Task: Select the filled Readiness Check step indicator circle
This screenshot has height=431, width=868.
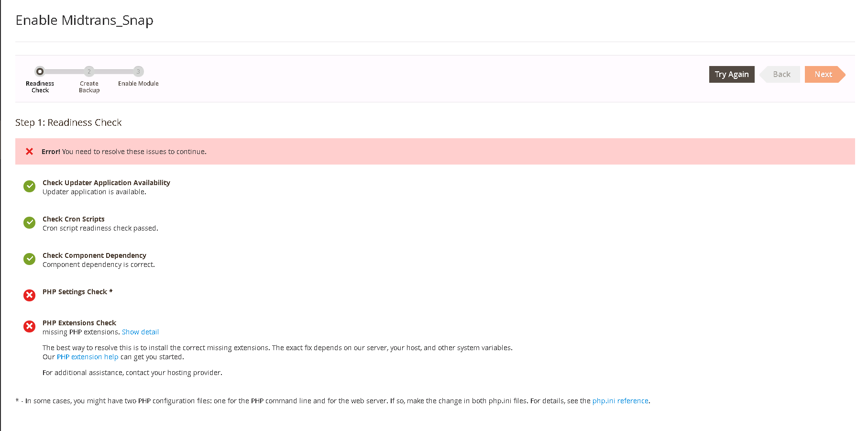Action: click(x=40, y=71)
